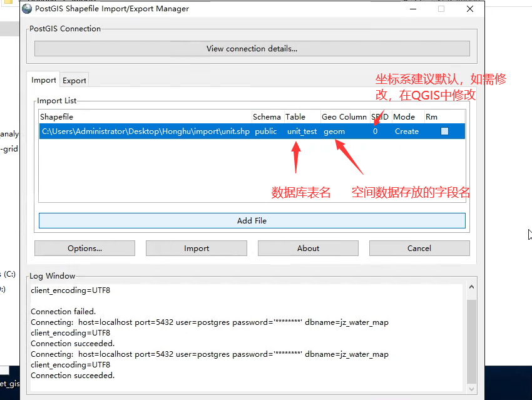532x400 pixels.
Task: Open the About dialog
Action: click(x=308, y=249)
